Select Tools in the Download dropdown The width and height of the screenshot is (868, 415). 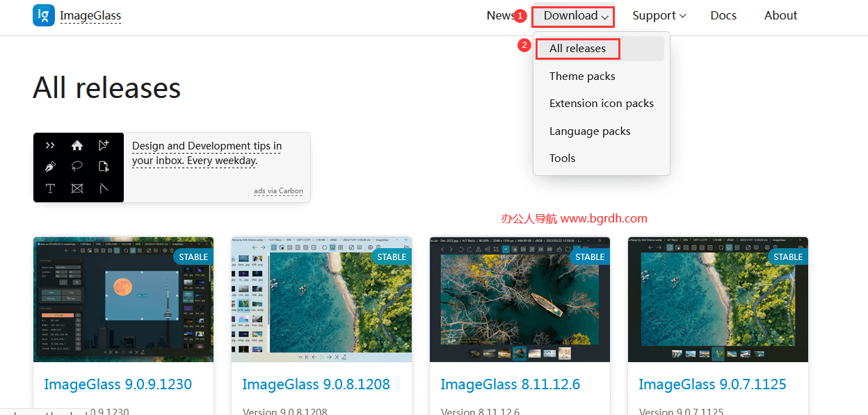click(562, 158)
